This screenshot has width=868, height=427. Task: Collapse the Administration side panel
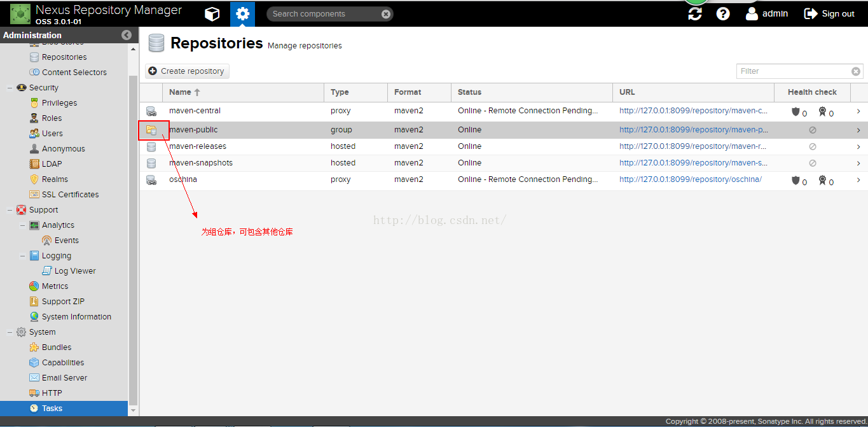(x=127, y=35)
